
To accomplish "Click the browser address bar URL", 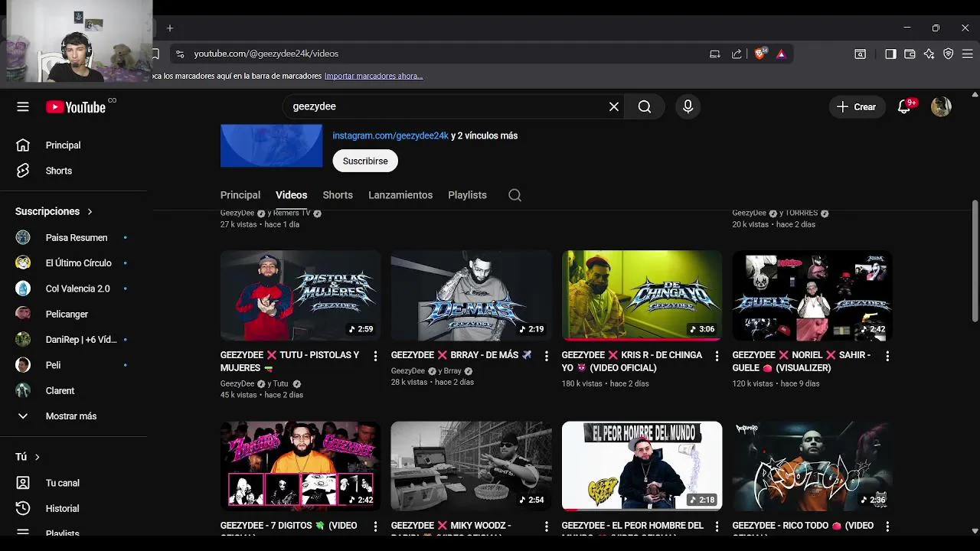I will coord(266,54).
